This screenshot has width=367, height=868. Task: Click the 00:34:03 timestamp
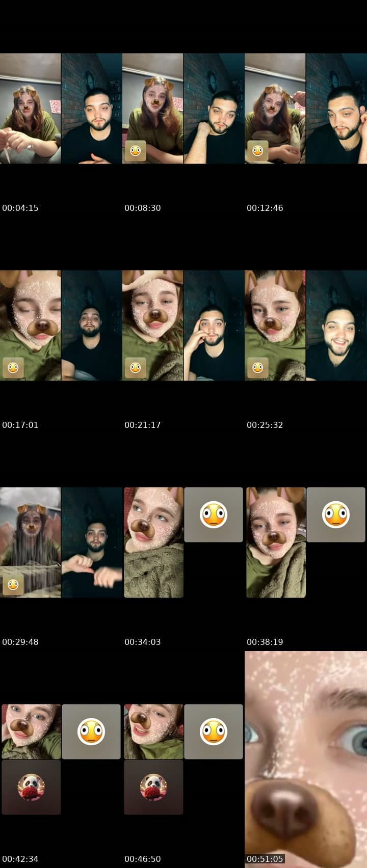[143, 642]
